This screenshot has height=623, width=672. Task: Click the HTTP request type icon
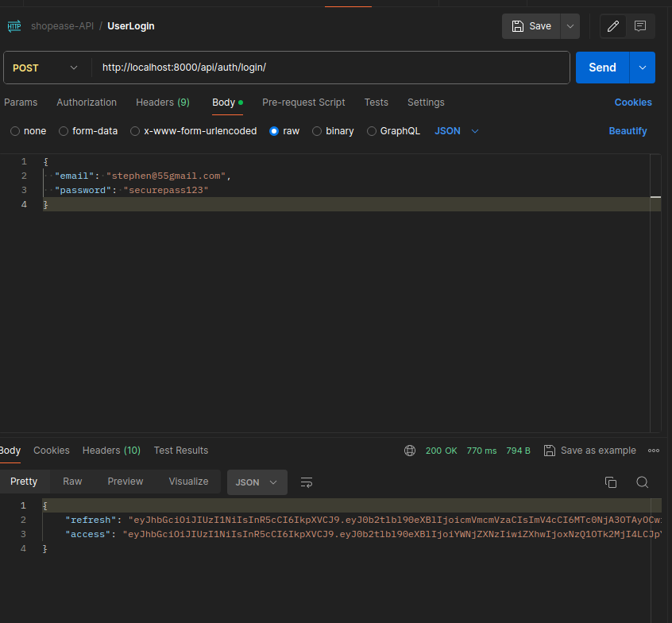[x=14, y=26]
